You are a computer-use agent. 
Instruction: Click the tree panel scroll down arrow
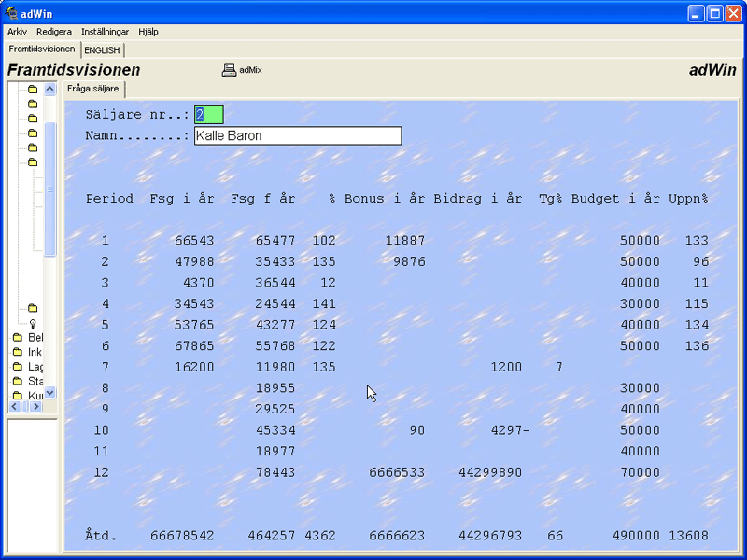[x=50, y=393]
